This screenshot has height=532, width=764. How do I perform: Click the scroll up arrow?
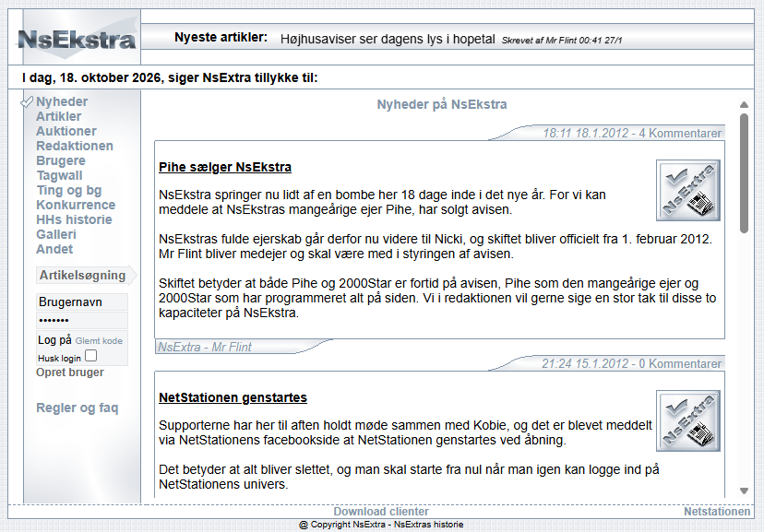click(744, 104)
